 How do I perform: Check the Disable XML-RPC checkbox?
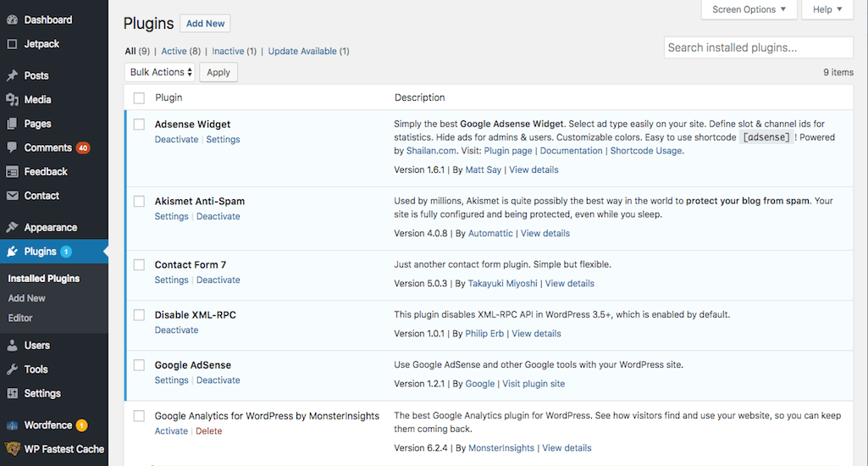tap(139, 314)
